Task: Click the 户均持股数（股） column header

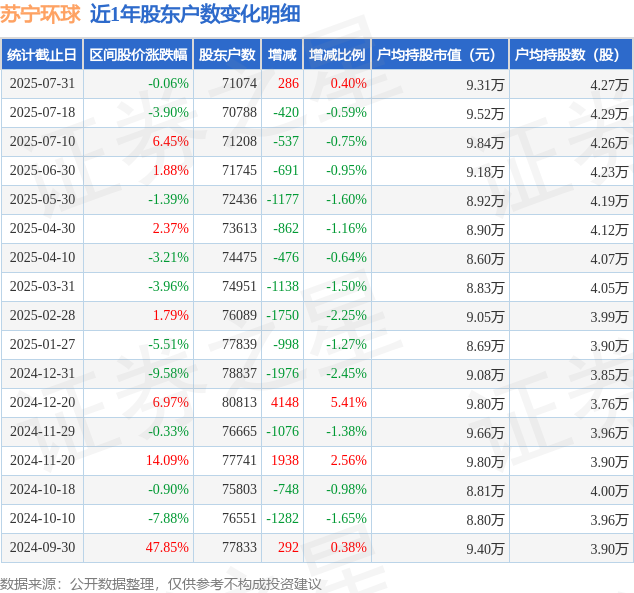Action: click(571, 55)
